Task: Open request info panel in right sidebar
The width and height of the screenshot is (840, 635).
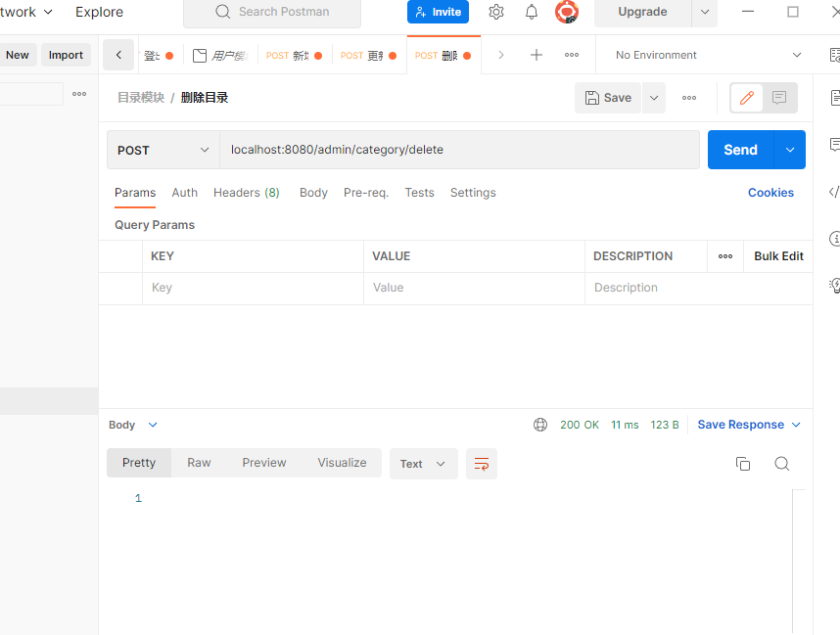Action: (x=835, y=239)
